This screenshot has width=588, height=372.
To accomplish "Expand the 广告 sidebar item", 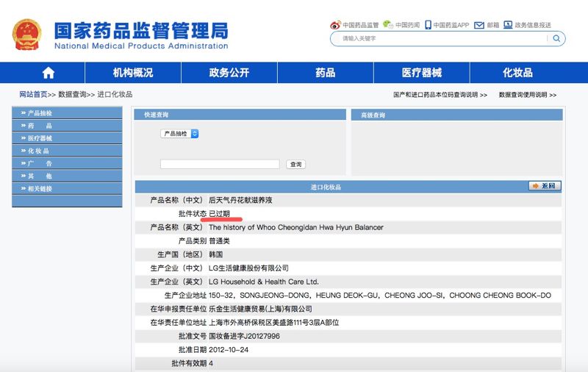I will point(67,163).
